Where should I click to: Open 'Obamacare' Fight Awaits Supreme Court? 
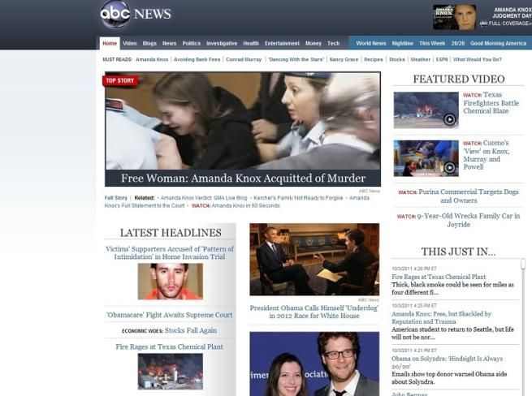pyautogui.click(x=170, y=315)
